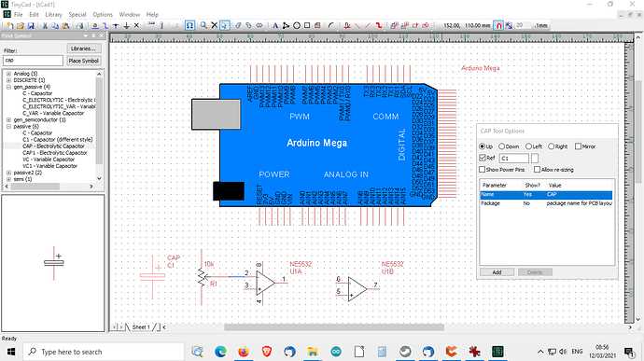Click the grid settings icon beside the magnet
Screen dimensions: 644x361
pos(509,25)
